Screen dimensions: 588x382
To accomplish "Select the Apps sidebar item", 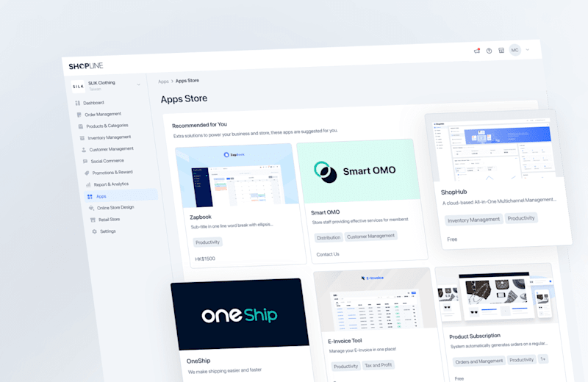I will pyautogui.click(x=121, y=195).
